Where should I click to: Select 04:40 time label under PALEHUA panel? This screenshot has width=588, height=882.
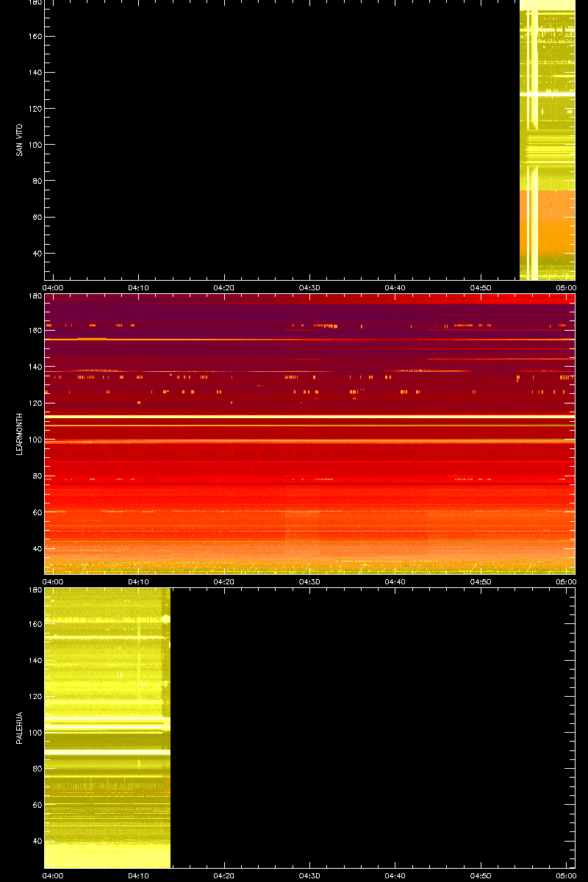pyautogui.click(x=395, y=875)
